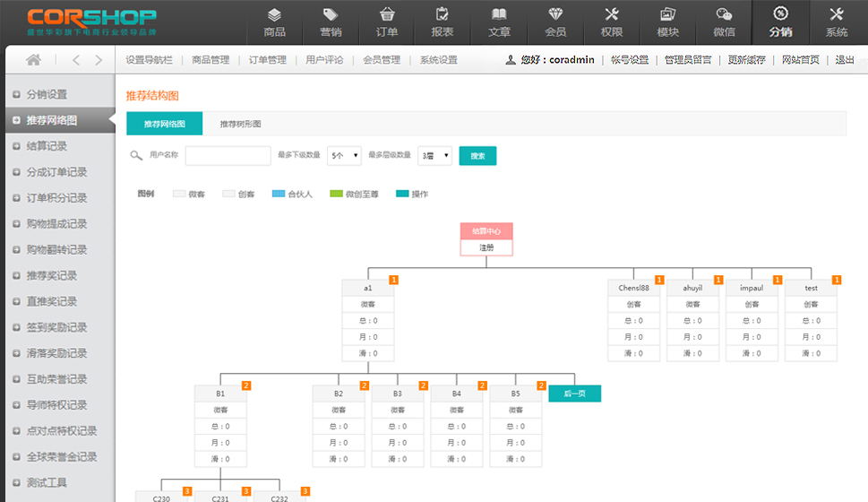Viewport: 868px width, 502px height.
Task: Open the 权限 permissions tools icon
Action: click(612, 14)
